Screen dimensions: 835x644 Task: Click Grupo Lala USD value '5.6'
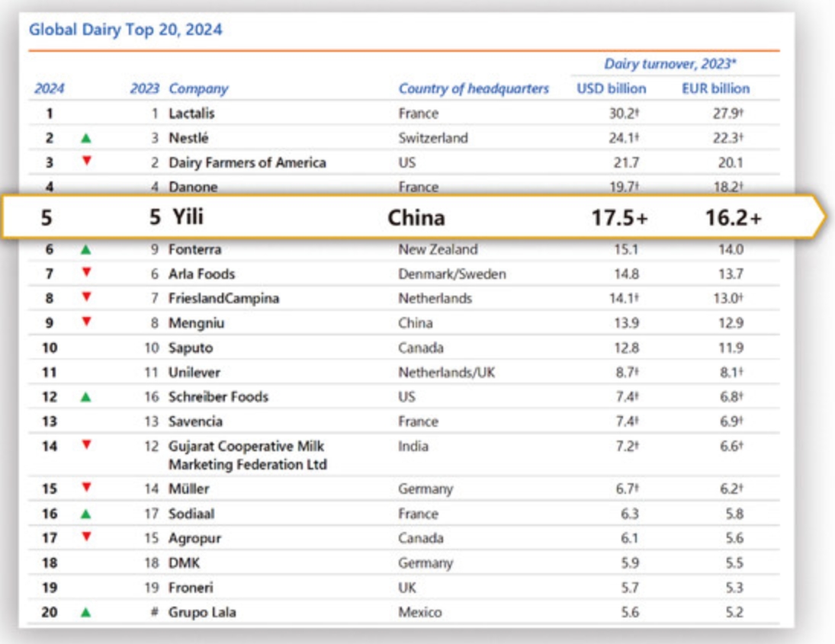(629, 612)
